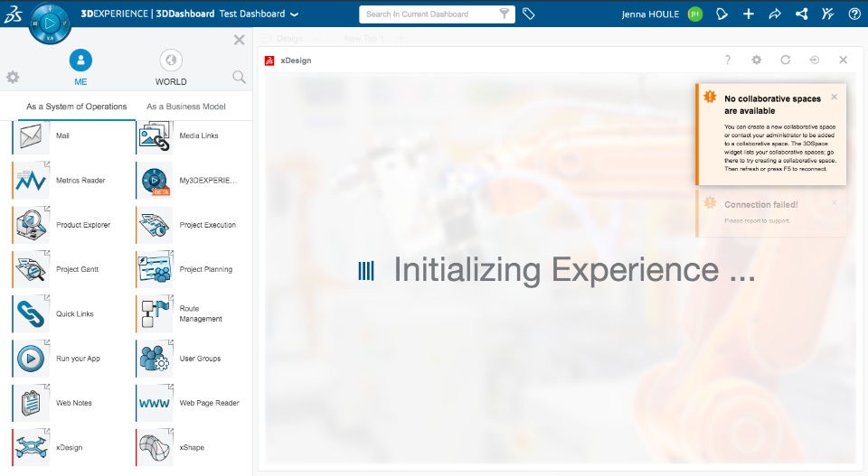Launch the Route Management app icon
868x476 pixels.
coord(154,314)
